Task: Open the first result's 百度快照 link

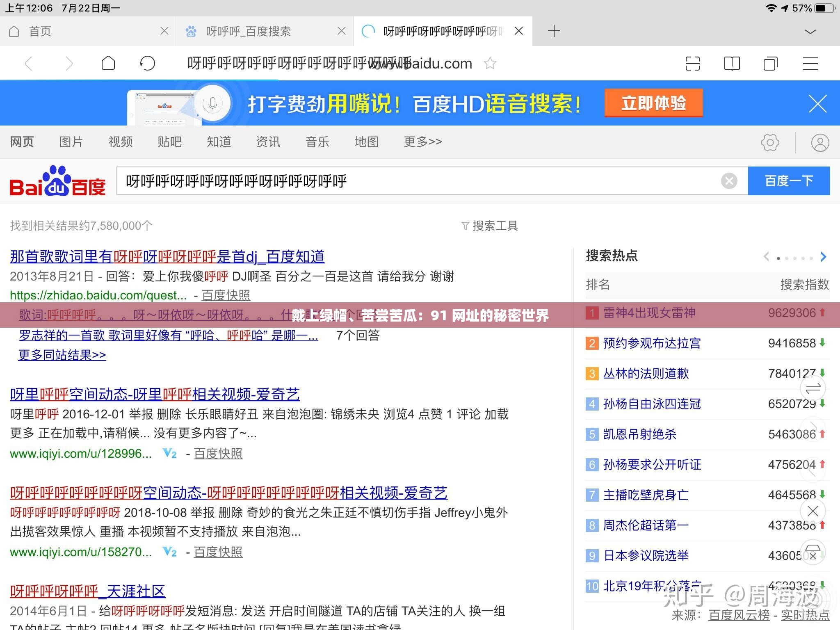Action: pos(225,295)
